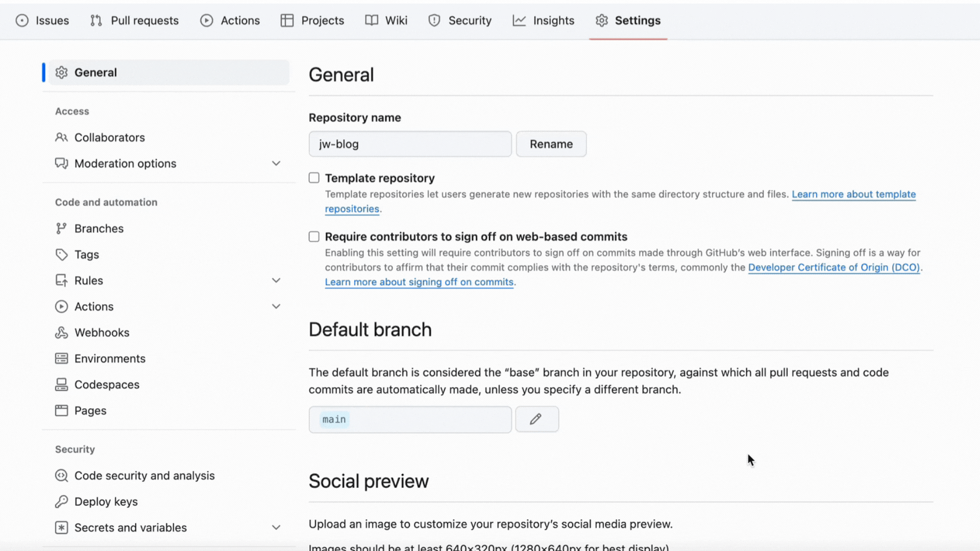Click the Codespaces icon in the sidebar
980x551 pixels.
(61, 384)
